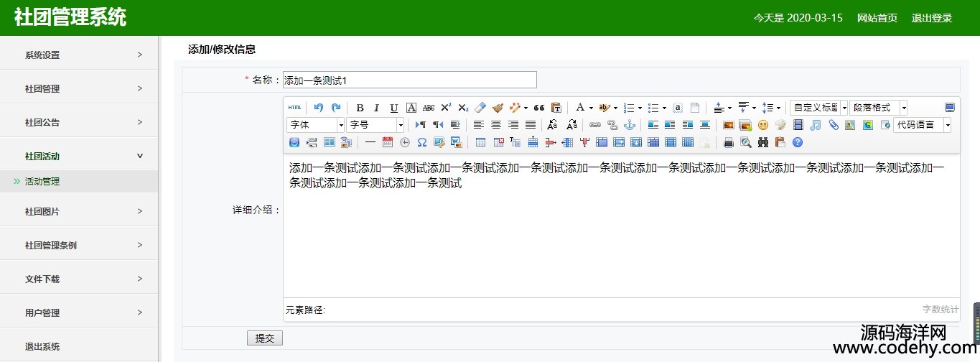Screen dimensions: 980x362
Task: Open editor help question mark icon
Action: [x=797, y=142]
